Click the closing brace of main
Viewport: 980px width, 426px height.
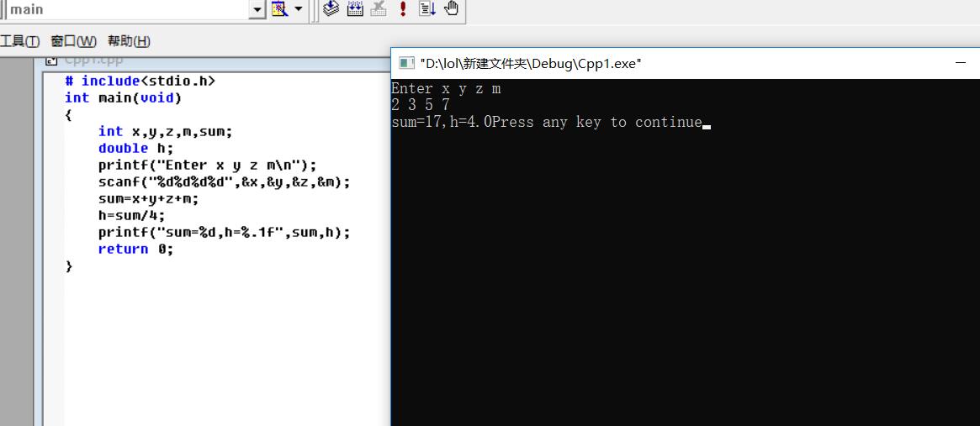(x=69, y=266)
